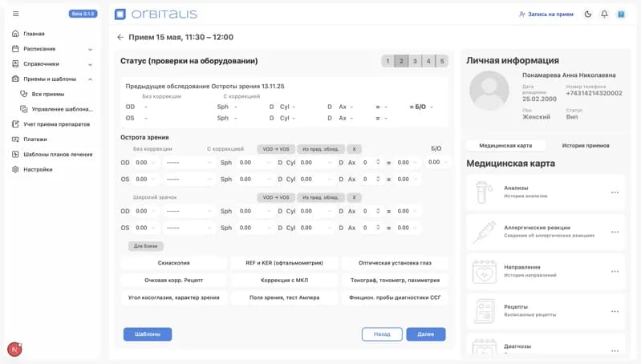Toggle the hamburger menu icon
Image resolution: width=641 pixels, height=364 pixels.
coord(15,14)
